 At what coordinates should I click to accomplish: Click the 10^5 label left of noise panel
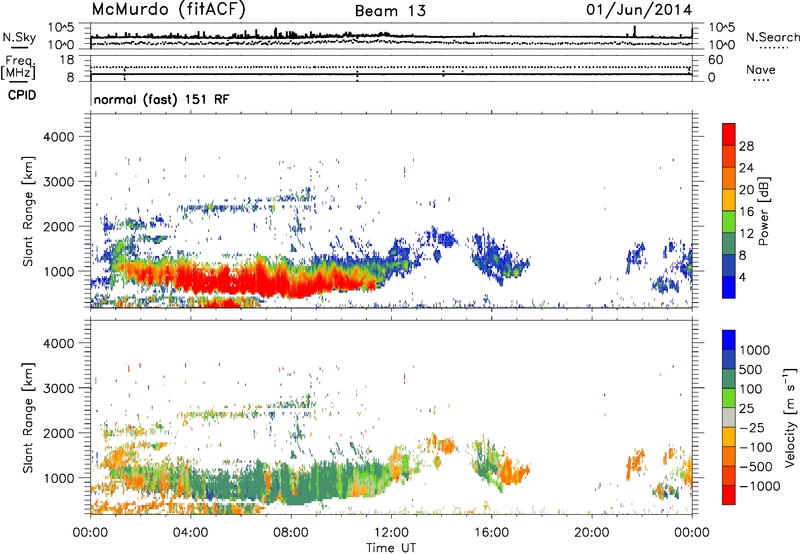pyautogui.click(x=61, y=28)
